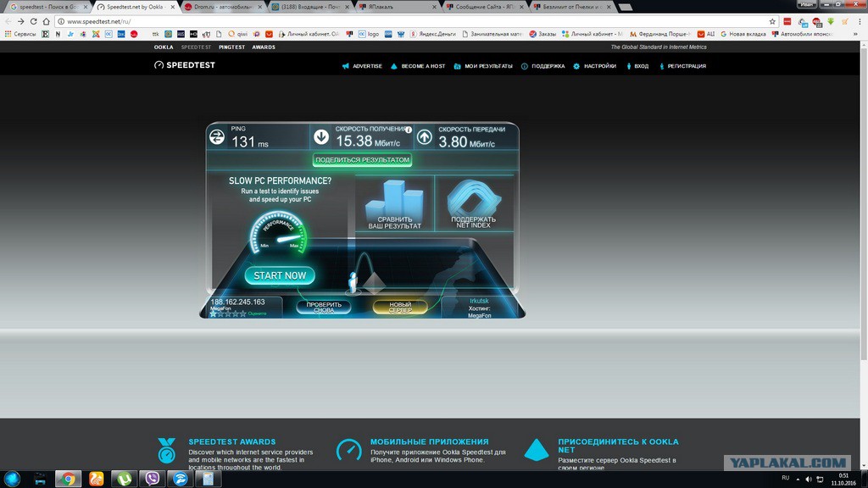This screenshot has height=488, width=868.
Task: Show hidden tray icons arrow
Action: [798, 480]
